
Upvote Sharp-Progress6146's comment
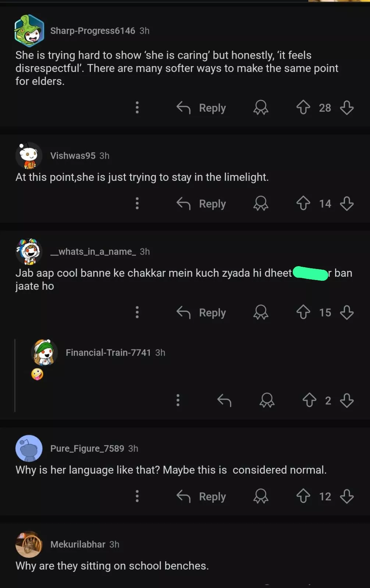[x=303, y=108]
